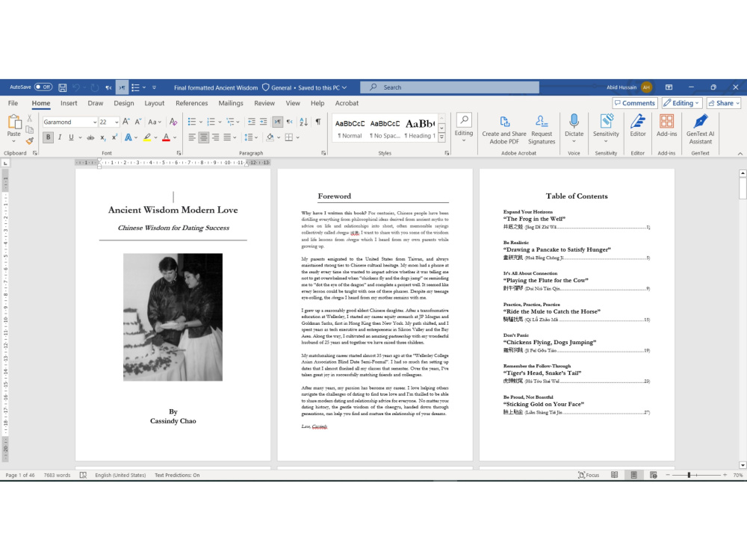Image resolution: width=747 pixels, height=560 pixels.
Task: Toggle Center alignment
Action: pyautogui.click(x=204, y=137)
